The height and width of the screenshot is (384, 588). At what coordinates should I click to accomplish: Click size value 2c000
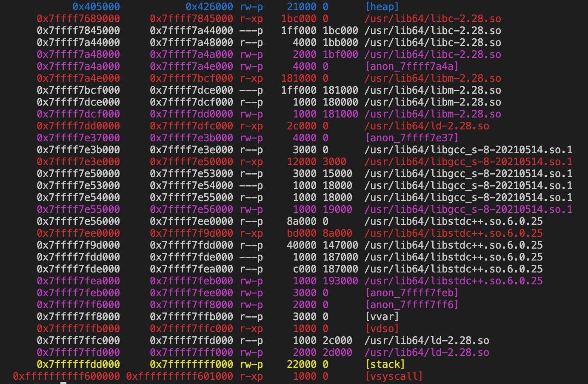click(x=302, y=126)
